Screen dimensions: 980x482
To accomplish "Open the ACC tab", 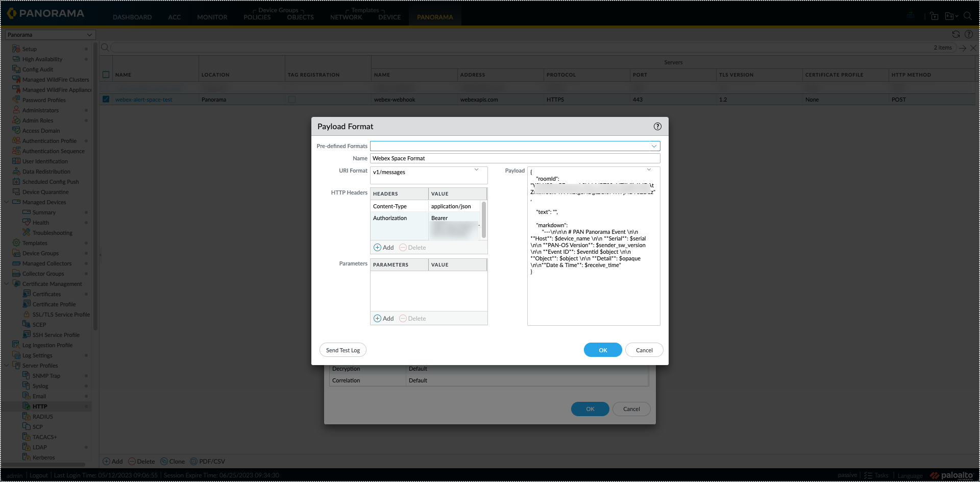I will [x=175, y=17].
